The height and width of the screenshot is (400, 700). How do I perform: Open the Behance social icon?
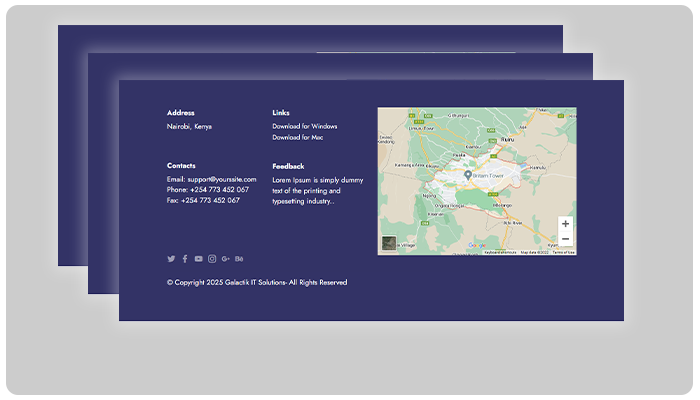coord(239,259)
